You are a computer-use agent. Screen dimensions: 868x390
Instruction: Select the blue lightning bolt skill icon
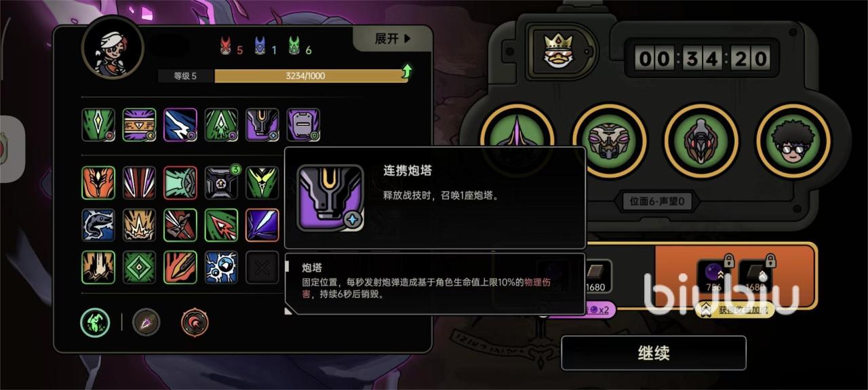[x=180, y=125]
